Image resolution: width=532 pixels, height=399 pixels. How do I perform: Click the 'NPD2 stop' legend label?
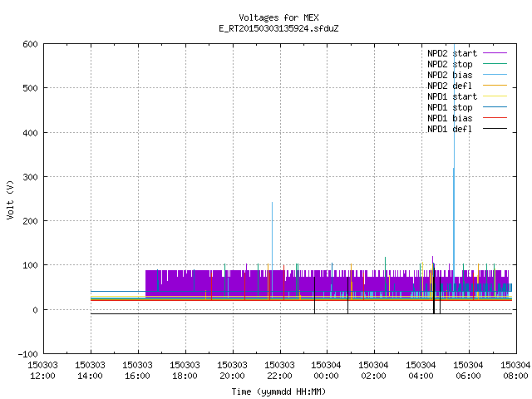click(450, 64)
